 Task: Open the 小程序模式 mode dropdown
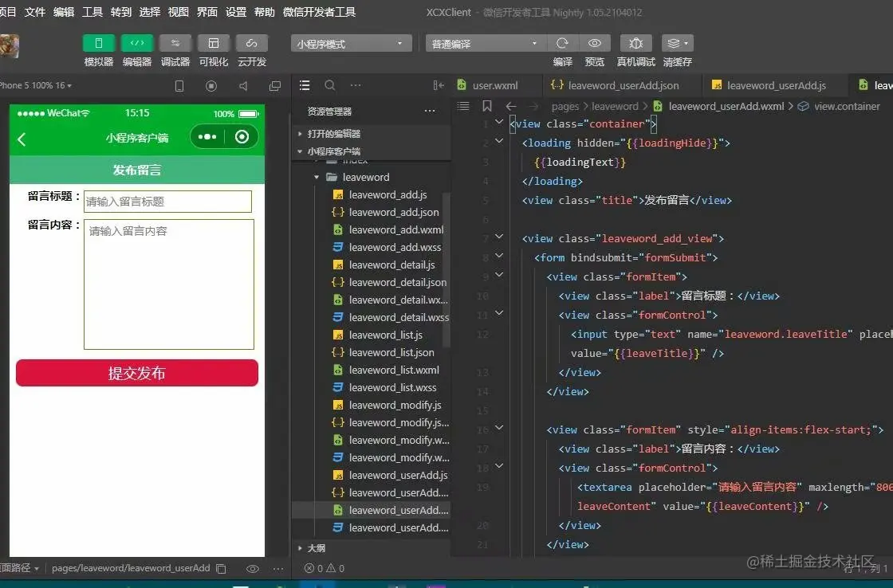pyautogui.click(x=352, y=43)
